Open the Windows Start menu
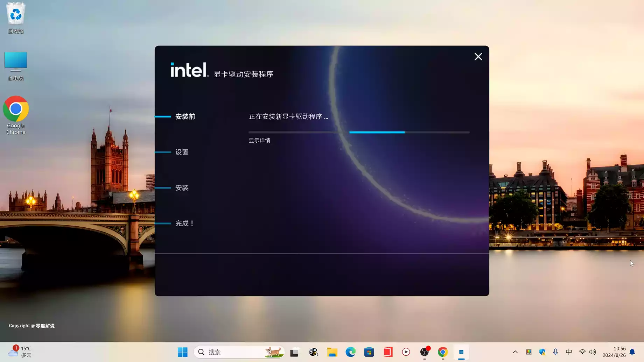 [x=182, y=352]
